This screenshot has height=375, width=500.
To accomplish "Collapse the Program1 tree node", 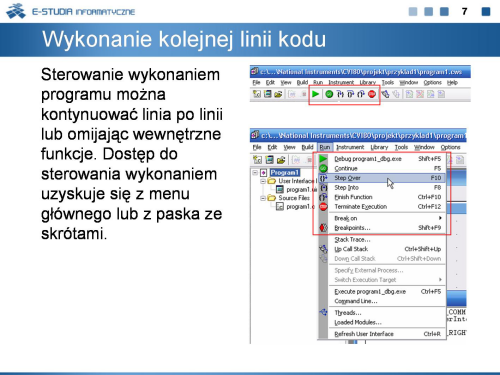I will pyautogui.click(x=255, y=172).
